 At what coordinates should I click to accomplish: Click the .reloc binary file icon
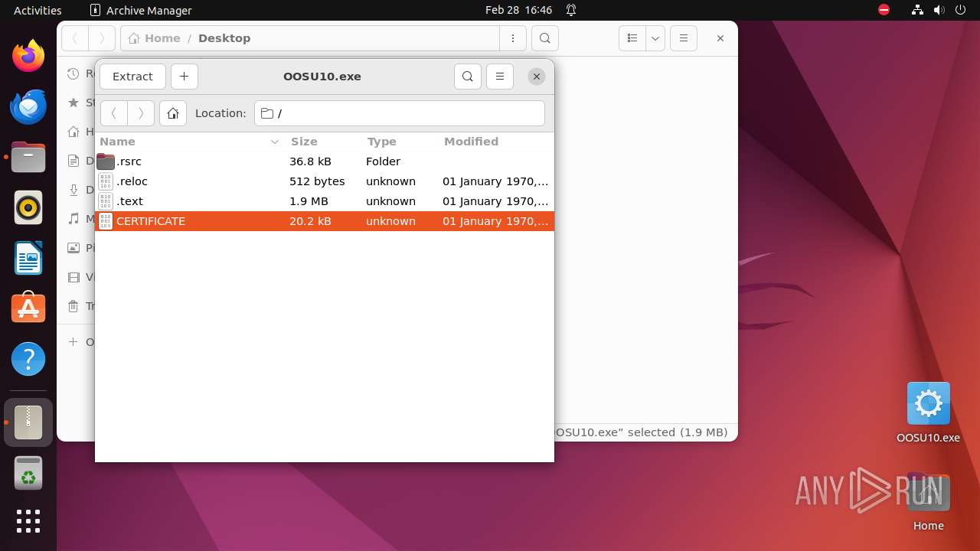106,181
